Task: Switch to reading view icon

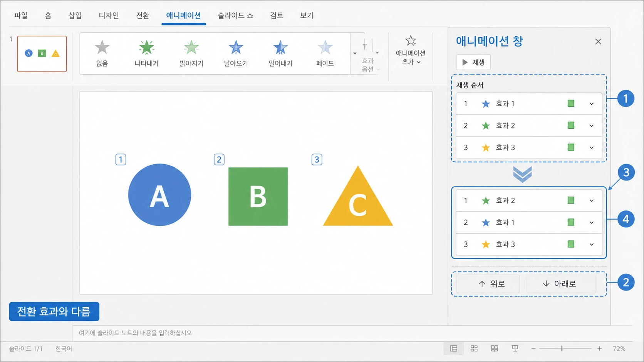Action: tap(495, 349)
